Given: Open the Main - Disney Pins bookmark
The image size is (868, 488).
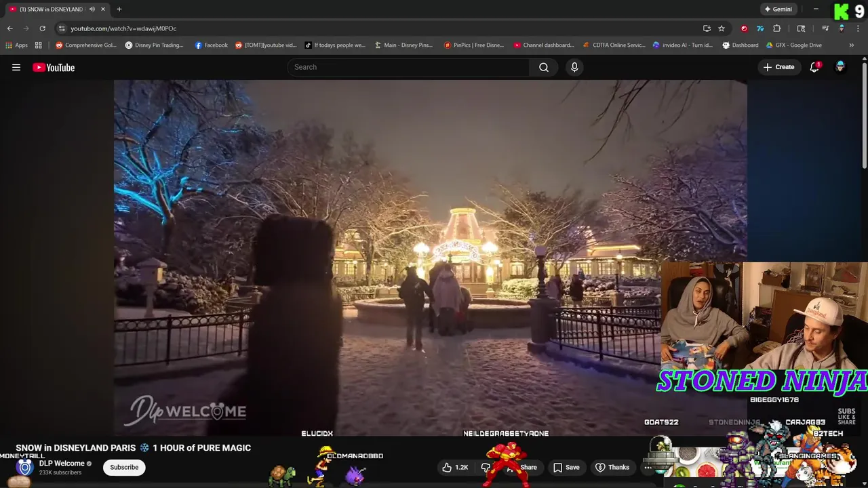Looking at the screenshot, I should (x=403, y=45).
